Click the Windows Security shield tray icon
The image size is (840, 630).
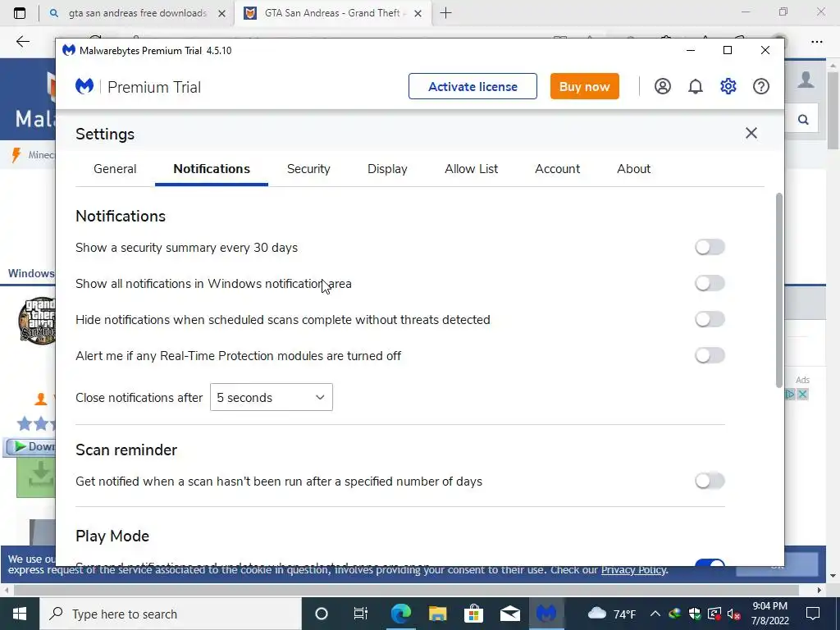tap(695, 614)
